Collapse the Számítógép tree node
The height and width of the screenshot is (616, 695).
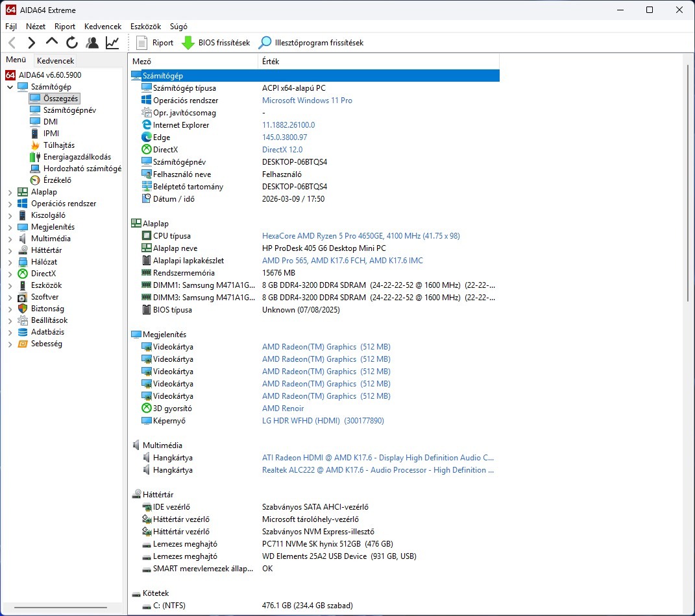coord(10,87)
